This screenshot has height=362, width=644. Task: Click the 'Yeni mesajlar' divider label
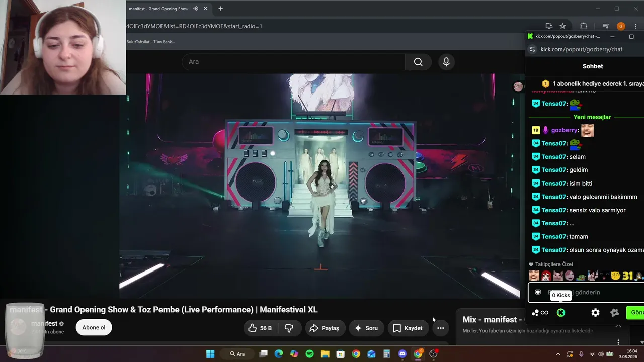point(592,117)
